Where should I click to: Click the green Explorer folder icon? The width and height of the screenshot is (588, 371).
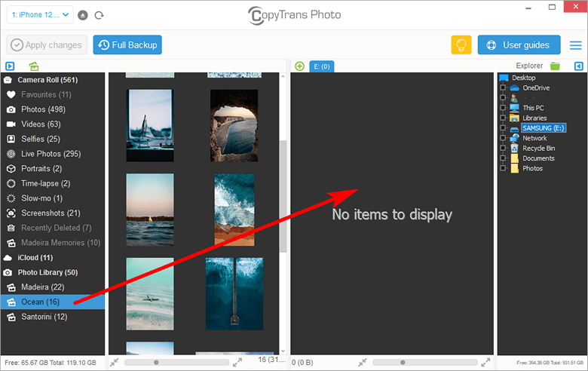(555, 66)
